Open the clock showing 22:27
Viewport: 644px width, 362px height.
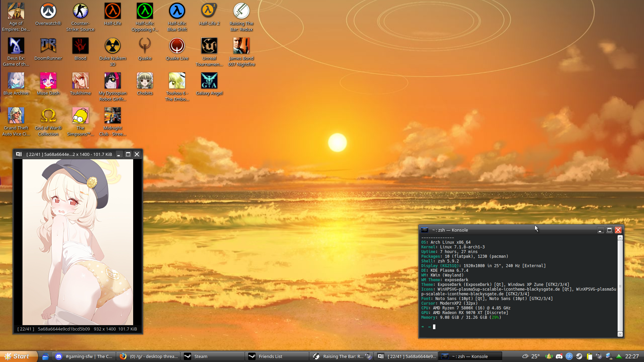coord(632,356)
